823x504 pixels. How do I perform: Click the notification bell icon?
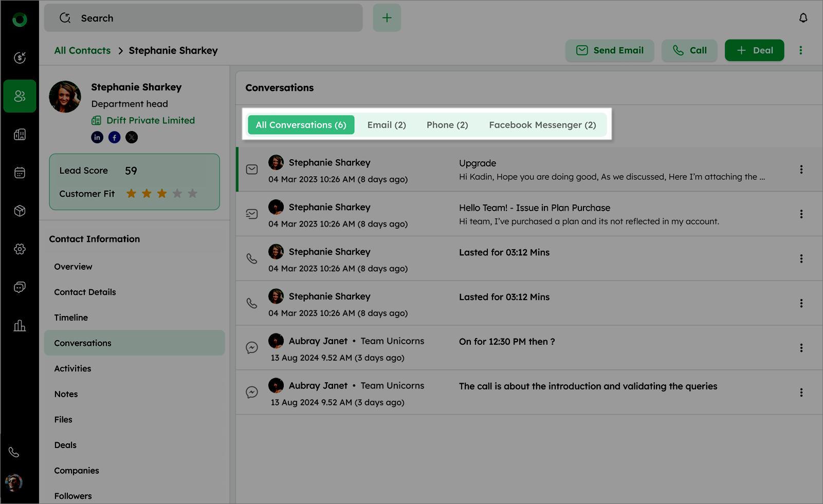[803, 18]
